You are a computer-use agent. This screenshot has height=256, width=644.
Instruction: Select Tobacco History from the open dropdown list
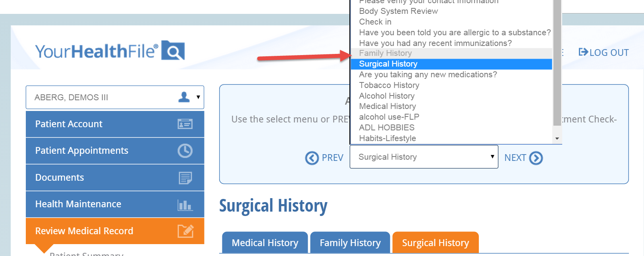pyautogui.click(x=389, y=85)
